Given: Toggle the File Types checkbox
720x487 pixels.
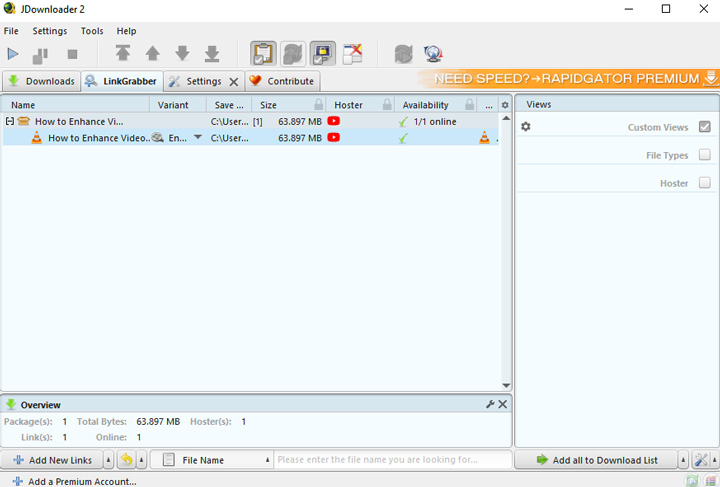Looking at the screenshot, I should (x=704, y=155).
